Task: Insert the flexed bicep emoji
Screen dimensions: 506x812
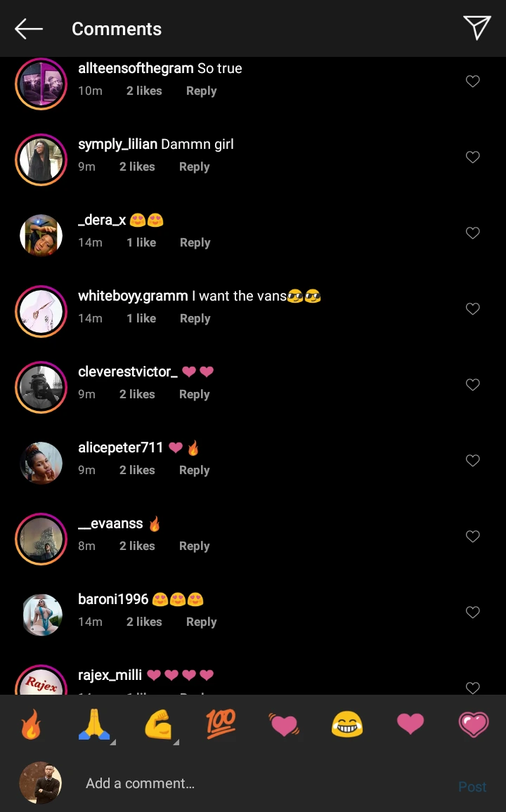Action: [x=158, y=724]
